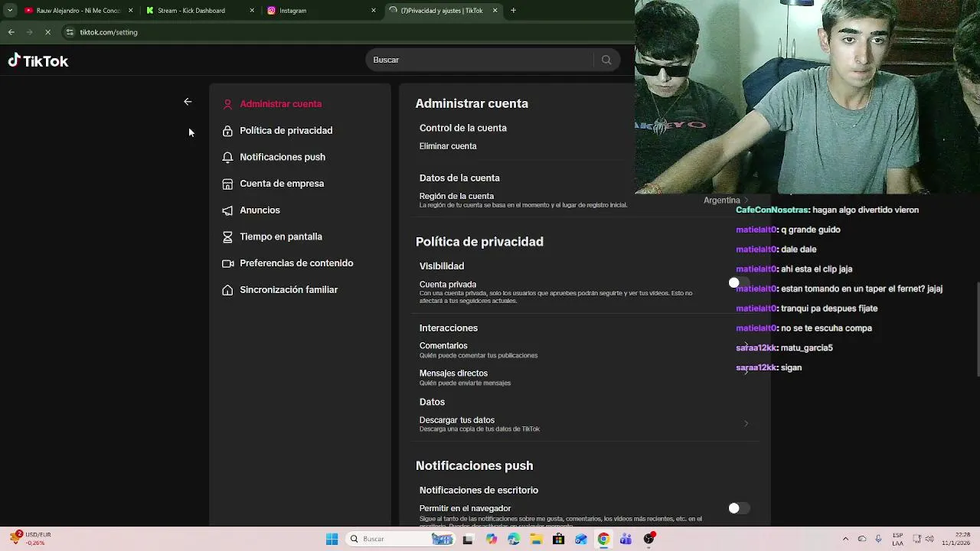This screenshot has width=980, height=551.
Task: Toggle Permitir en el navegador notifications switch
Action: [739, 508]
